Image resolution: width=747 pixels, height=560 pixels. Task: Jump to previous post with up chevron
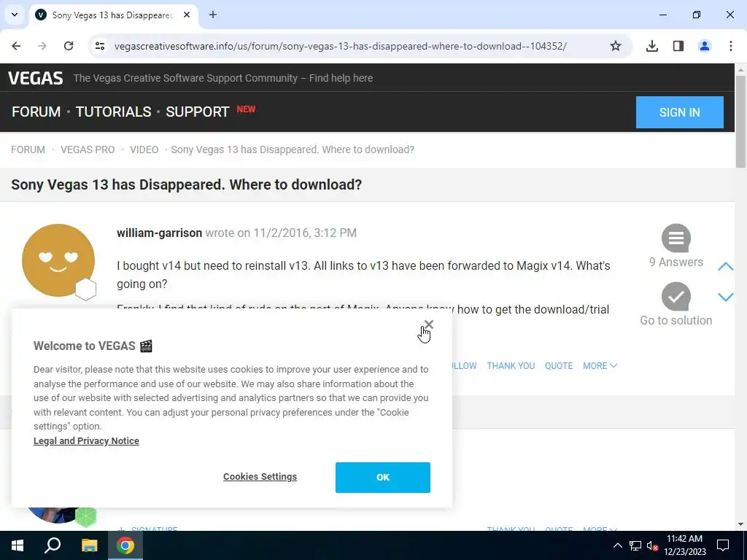click(726, 266)
